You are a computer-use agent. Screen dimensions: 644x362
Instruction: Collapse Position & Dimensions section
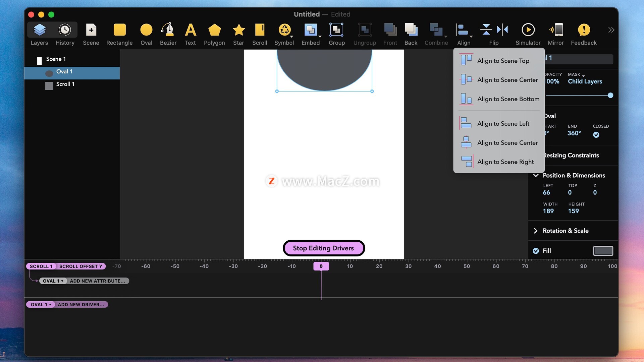tap(536, 175)
